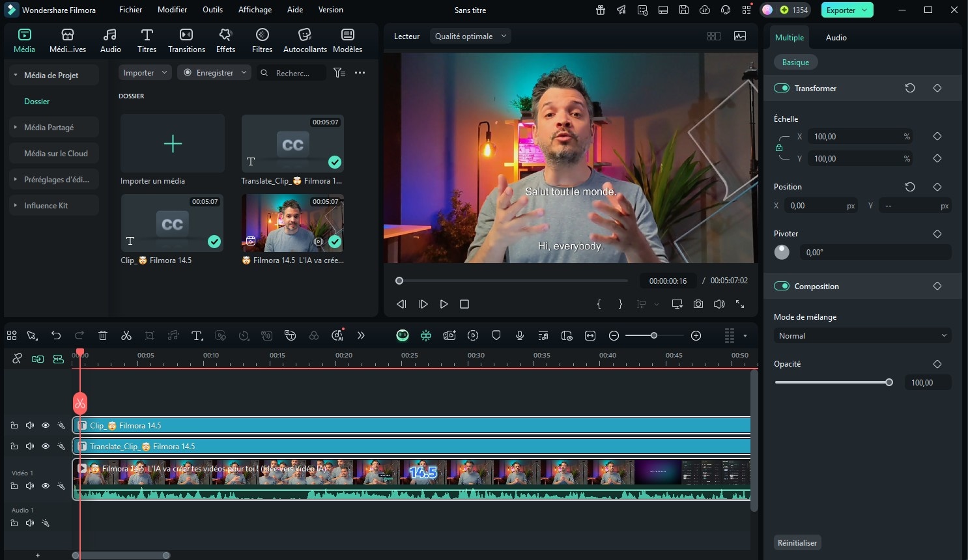This screenshot has height=560, width=968.
Task: Expand the player to fullscreen
Action: pyautogui.click(x=740, y=304)
